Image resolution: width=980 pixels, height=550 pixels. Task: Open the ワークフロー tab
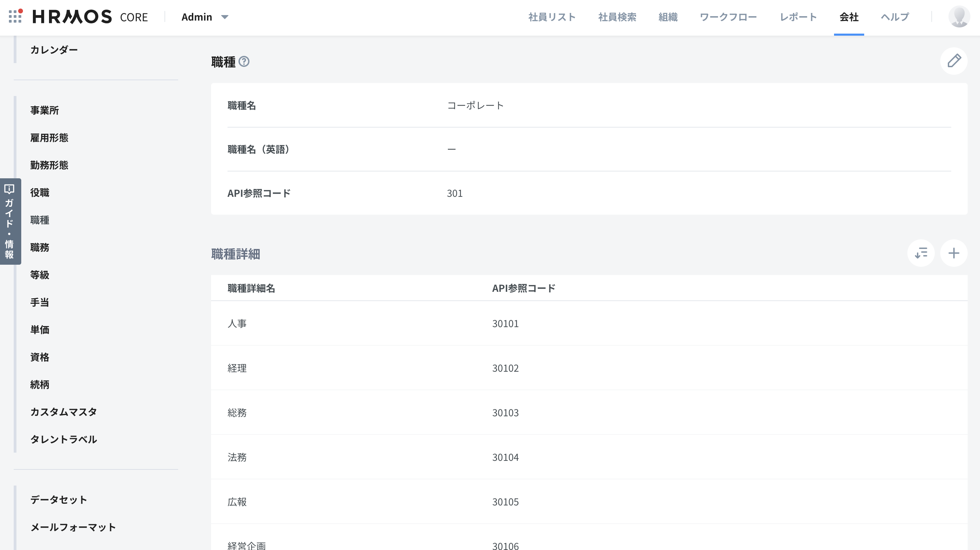(728, 17)
